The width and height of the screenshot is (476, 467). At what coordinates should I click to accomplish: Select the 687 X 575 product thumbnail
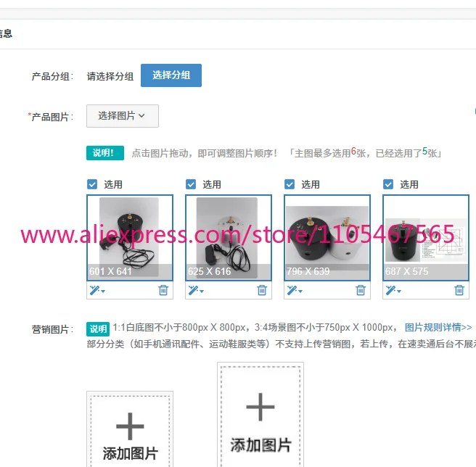click(426, 238)
